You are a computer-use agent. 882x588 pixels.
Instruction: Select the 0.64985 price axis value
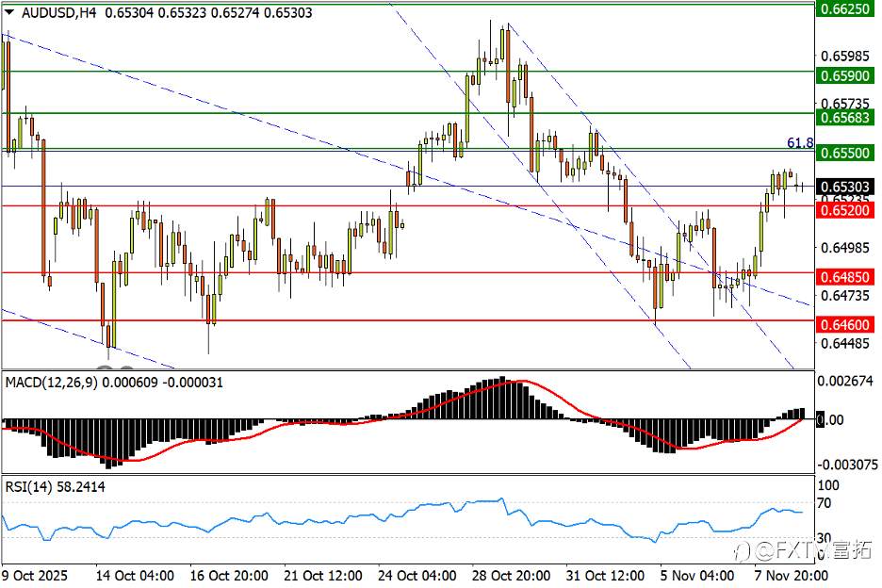[845, 248]
